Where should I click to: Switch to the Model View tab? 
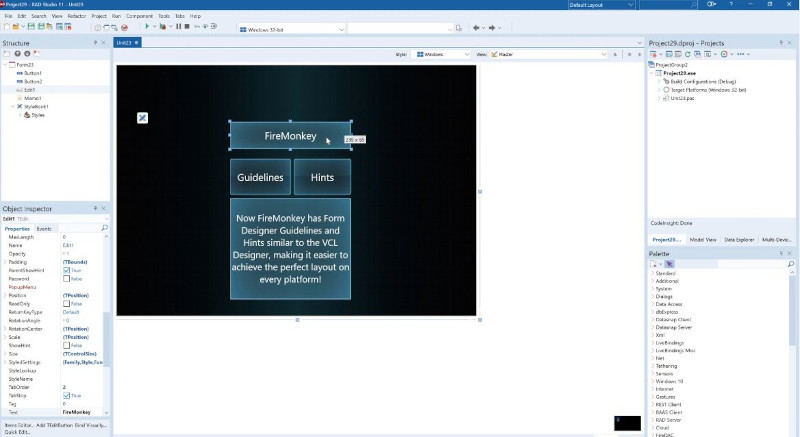click(x=703, y=240)
